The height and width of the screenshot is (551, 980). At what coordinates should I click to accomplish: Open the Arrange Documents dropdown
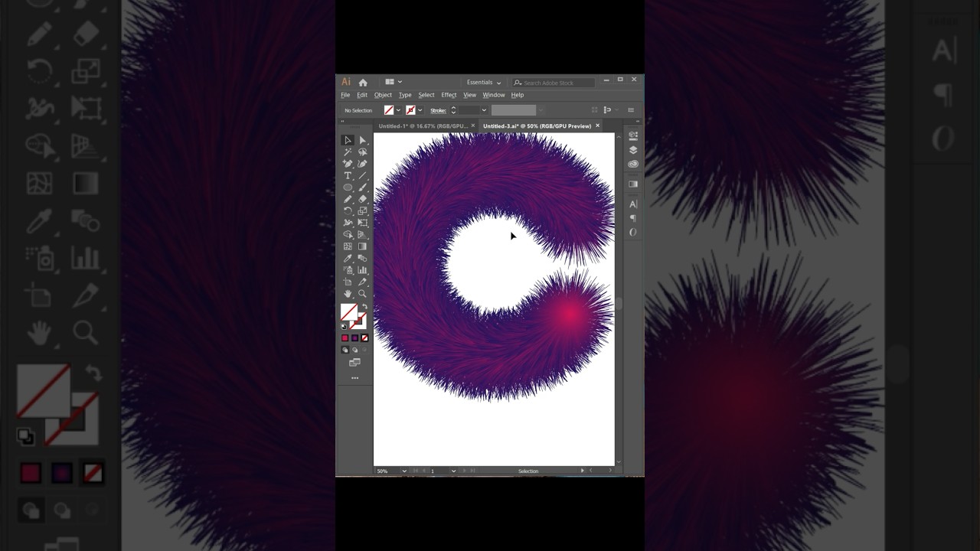point(394,82)
